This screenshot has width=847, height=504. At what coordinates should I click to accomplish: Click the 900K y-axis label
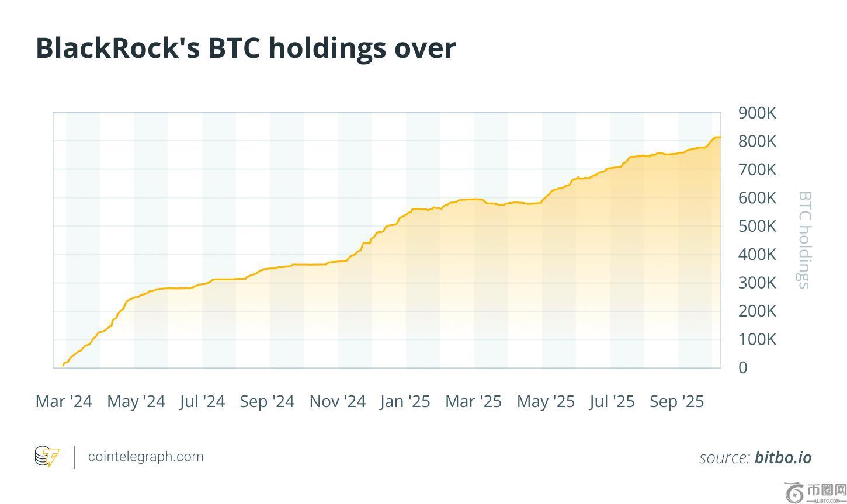(x=757, y=113)
